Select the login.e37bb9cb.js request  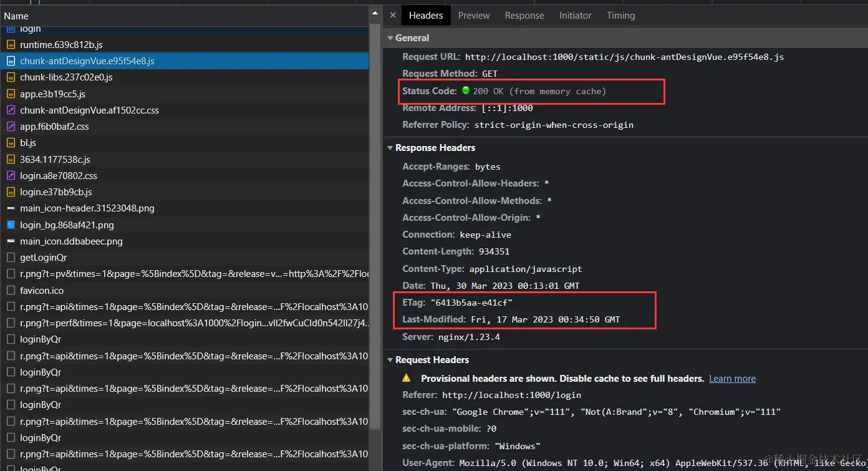185,192
